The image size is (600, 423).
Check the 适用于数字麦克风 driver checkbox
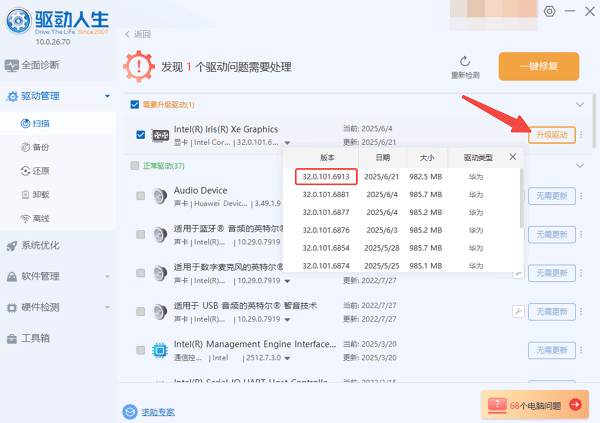140,273
